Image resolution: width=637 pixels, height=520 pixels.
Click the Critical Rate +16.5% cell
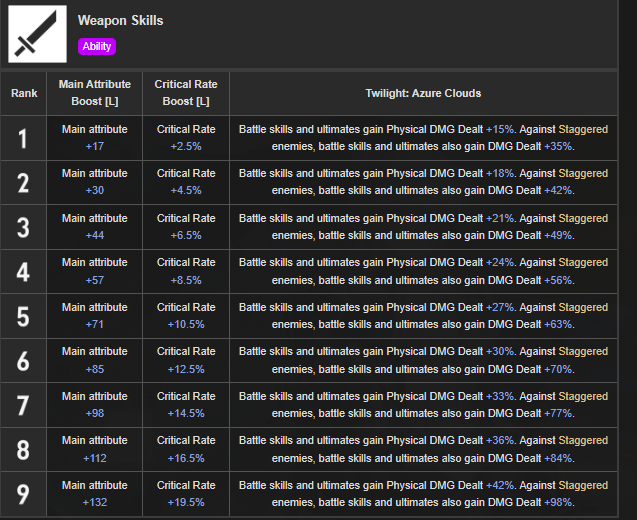pyautogui.click(x=186, y=449)
